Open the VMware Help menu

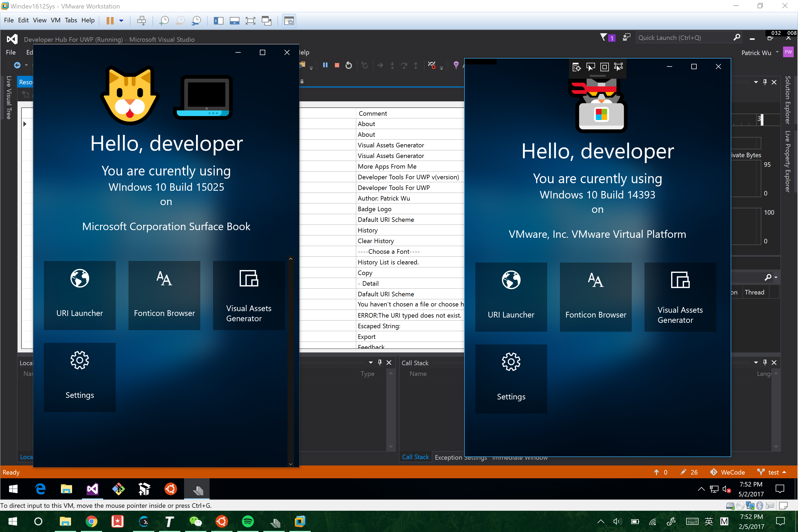88,20
